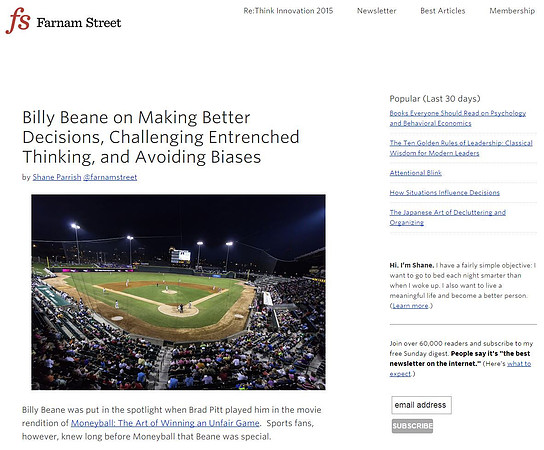Click the red fs logo icon
Image resolution: width=544 pixels, height=450 pixels.
[18, 20]
